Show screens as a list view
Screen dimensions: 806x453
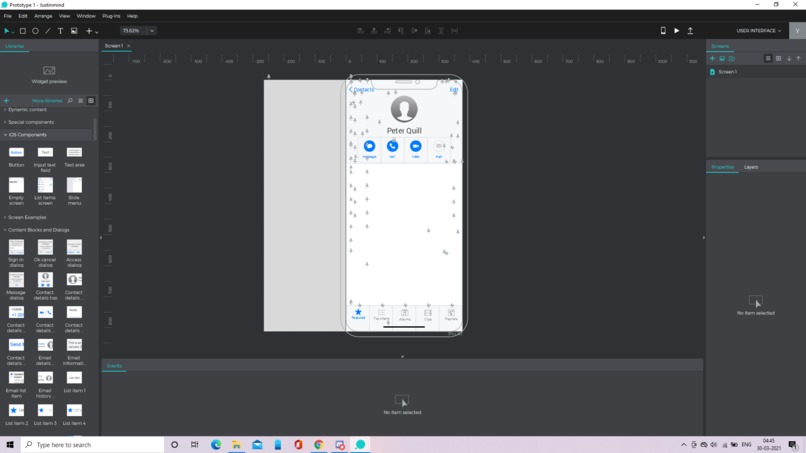click(768, 59)
